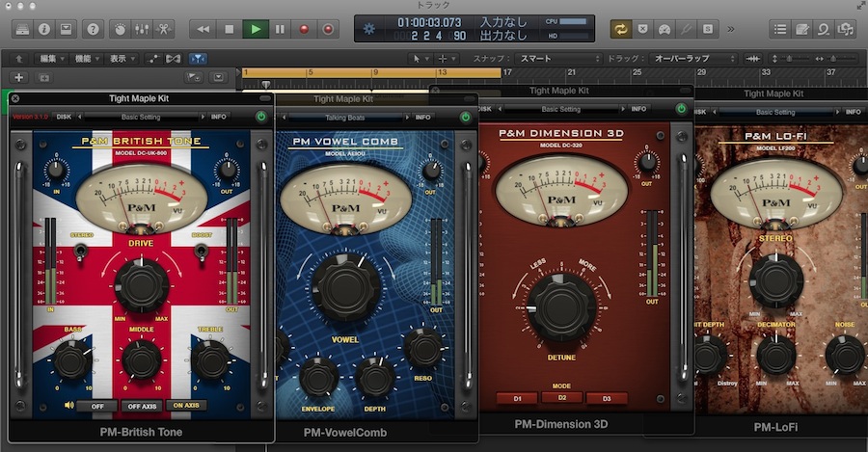868x452 pixels.
Task: Select OFF cabinet mode button
Action: [x=97, y=406]
